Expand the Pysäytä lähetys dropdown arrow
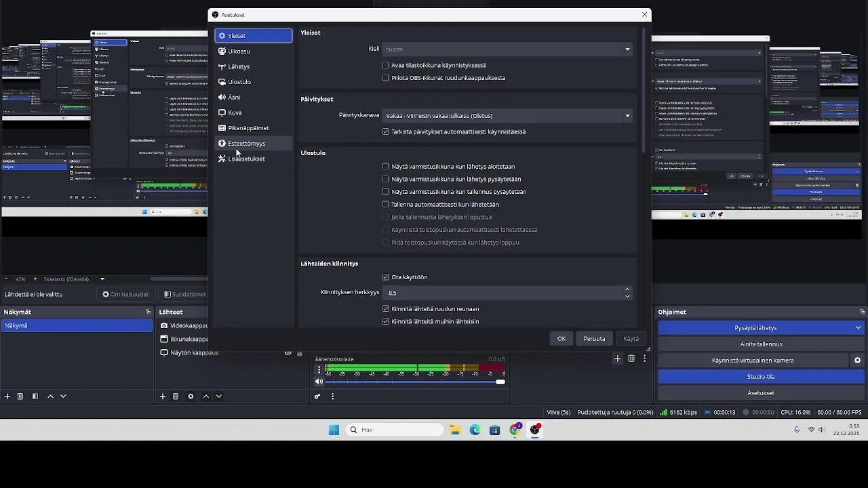 (859, 328)
